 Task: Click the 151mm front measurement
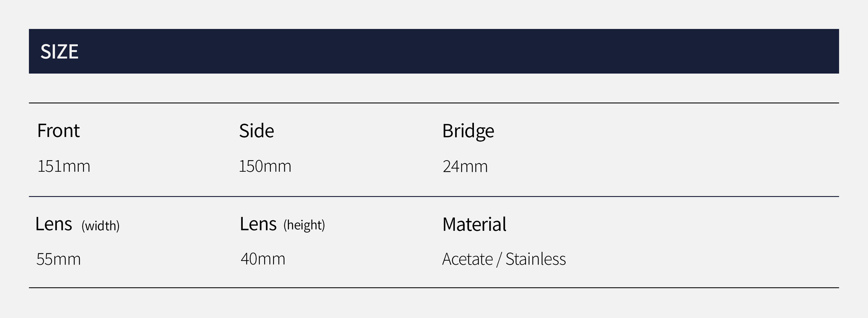[64, 166]
